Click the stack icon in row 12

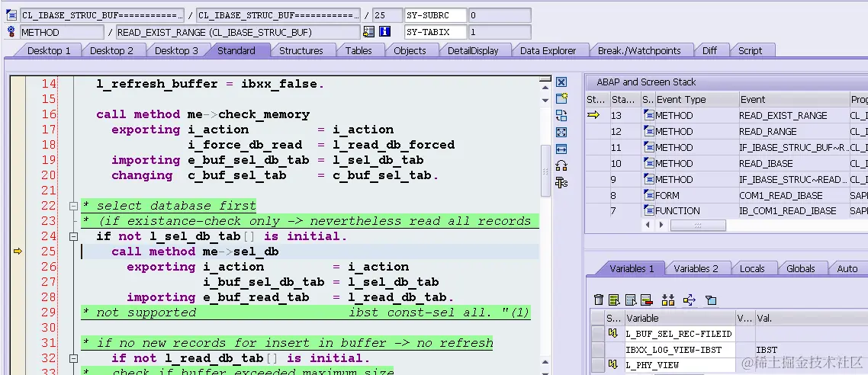[648, 132]
